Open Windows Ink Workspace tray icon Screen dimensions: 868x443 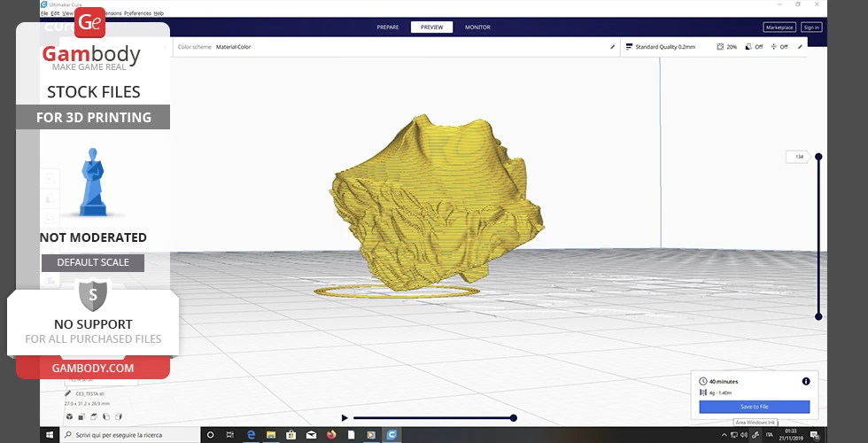coord(755,435)
